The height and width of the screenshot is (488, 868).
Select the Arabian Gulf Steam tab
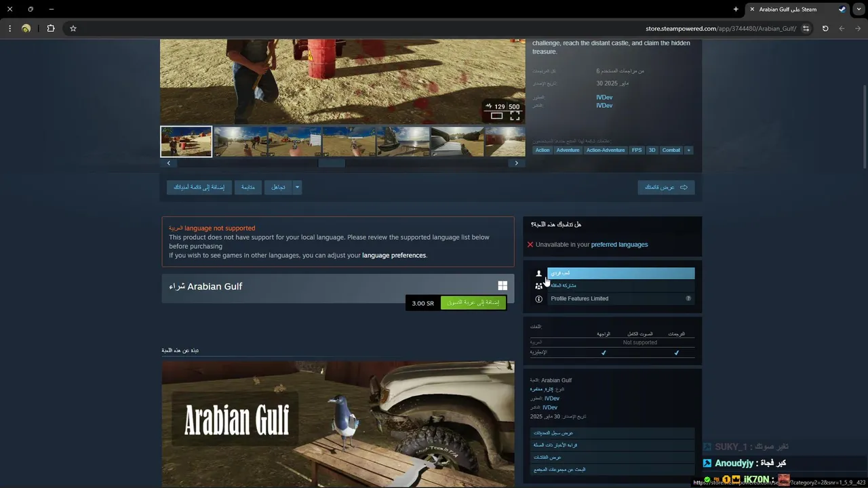point(798,9)
